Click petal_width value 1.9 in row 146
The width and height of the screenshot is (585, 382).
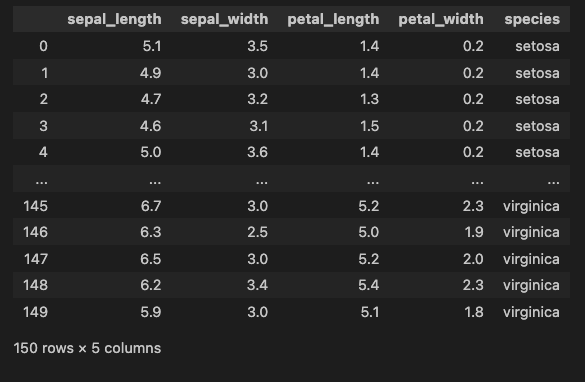tap(474, 232)
